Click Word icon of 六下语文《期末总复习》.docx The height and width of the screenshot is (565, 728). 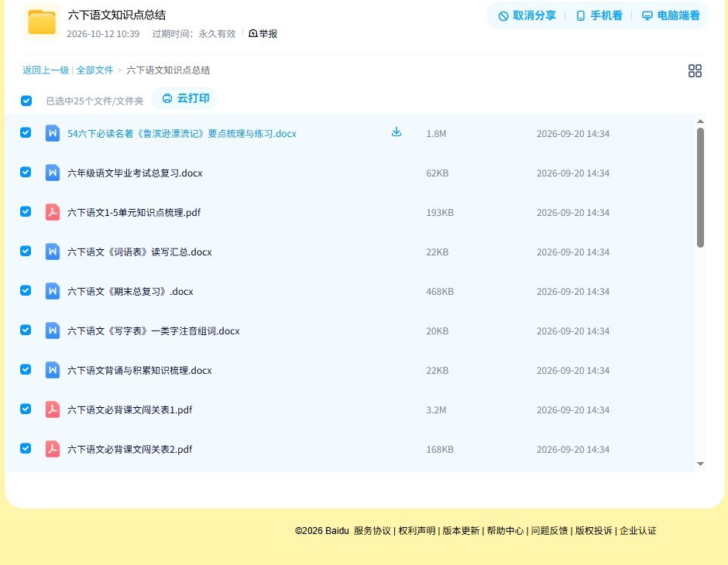click(x=53, y=291)
